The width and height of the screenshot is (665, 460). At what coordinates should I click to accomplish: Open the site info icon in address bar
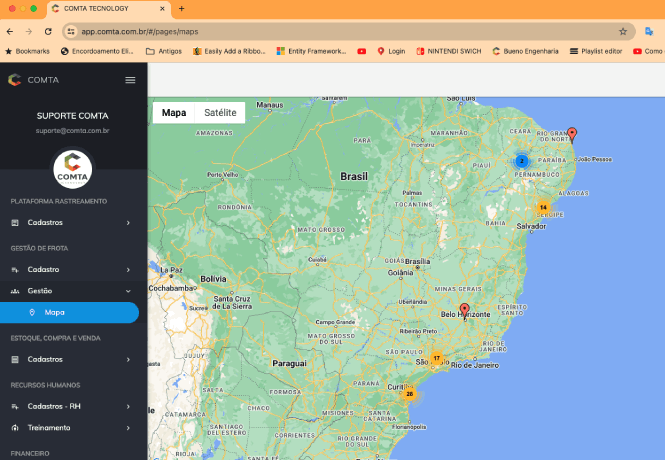pos(71,31)
